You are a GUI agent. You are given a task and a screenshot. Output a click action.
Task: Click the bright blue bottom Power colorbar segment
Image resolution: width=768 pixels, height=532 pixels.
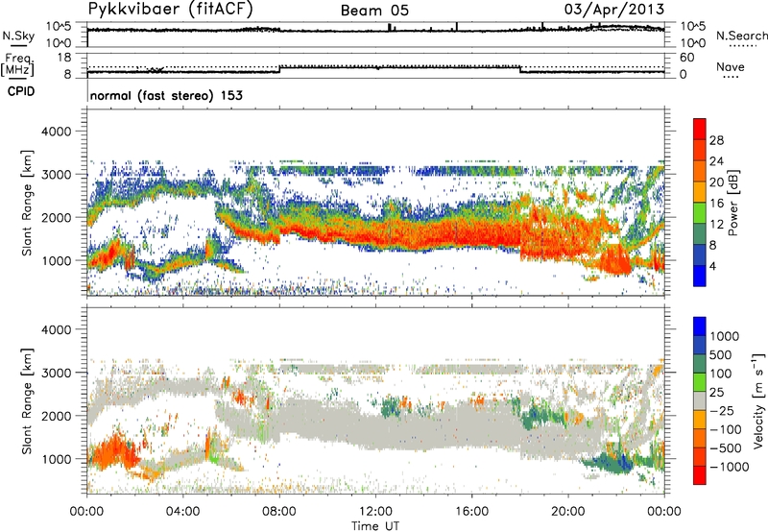(x=700, y=276)
